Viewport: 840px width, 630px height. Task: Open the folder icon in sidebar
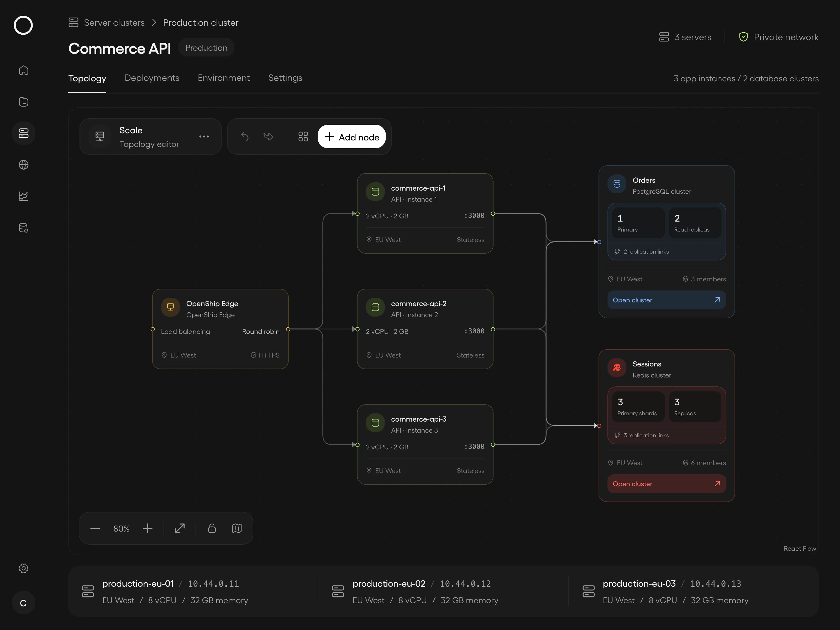click(24, 102)
